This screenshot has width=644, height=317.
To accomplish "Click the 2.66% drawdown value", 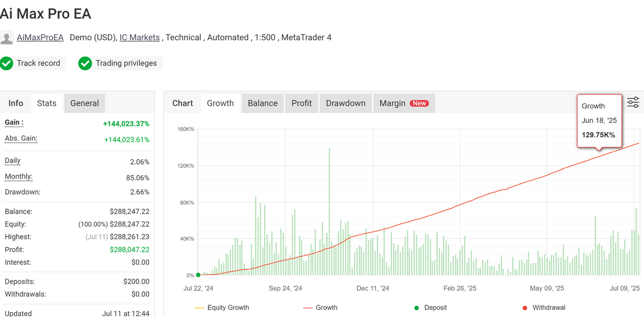I will pyautogui.click(x=140, y=192).
